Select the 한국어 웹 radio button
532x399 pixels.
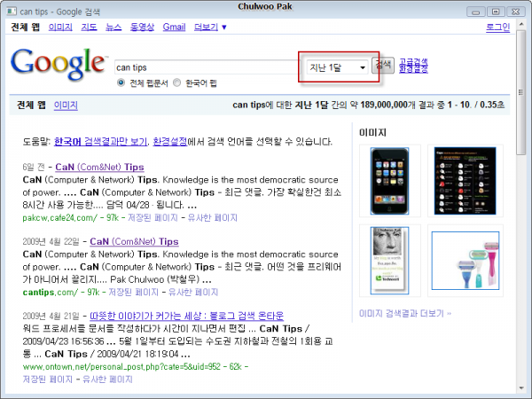tap(176, 82)
